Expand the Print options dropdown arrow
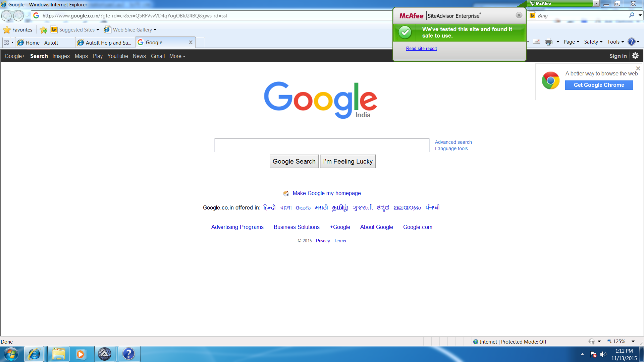 tap(558, 42)
